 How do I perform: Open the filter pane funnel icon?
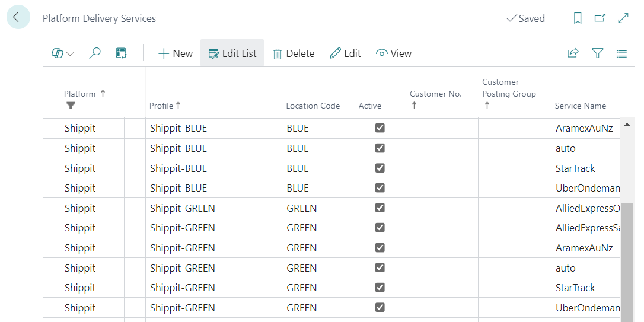(597, 53)
